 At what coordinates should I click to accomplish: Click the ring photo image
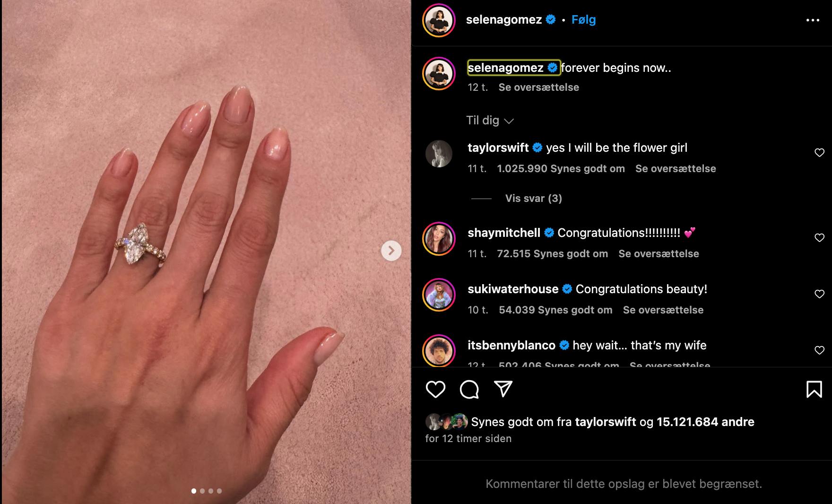click(x=206, y=252)
